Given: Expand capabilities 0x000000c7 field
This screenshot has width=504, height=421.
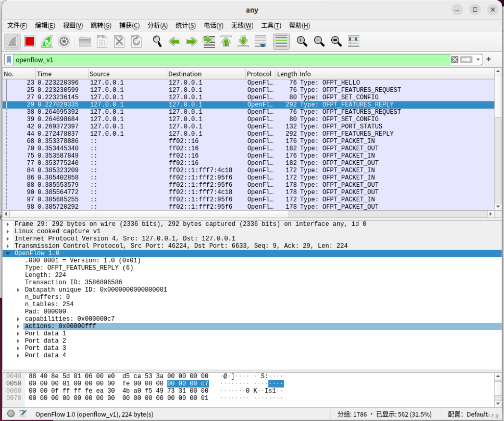Looking at the screenshot, I should (18, 319).
